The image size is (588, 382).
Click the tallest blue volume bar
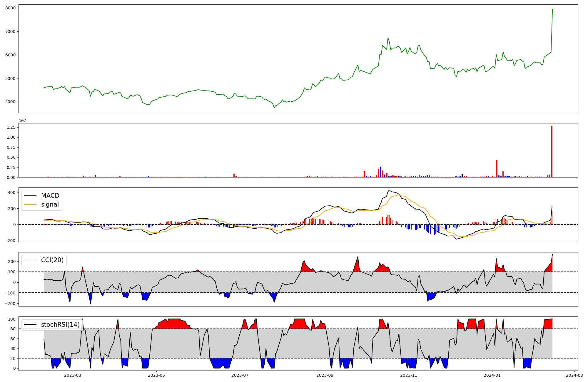click(x=381, y=172)
